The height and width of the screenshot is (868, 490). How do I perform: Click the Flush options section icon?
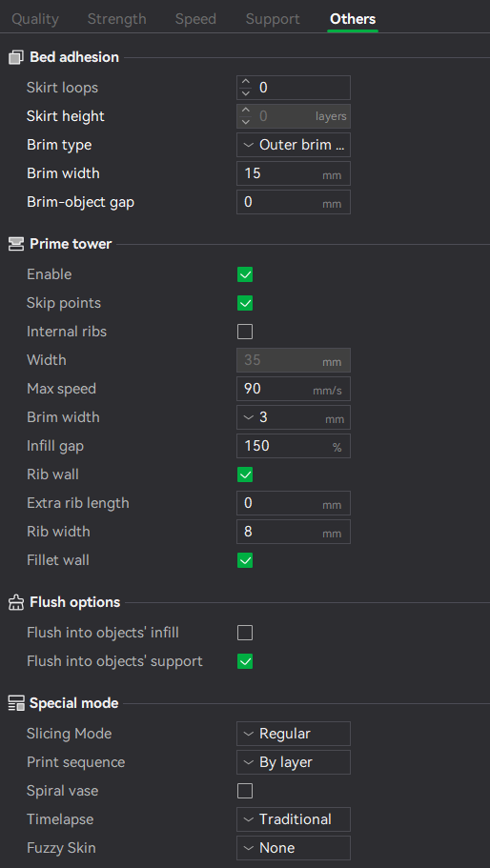point(16,602)
